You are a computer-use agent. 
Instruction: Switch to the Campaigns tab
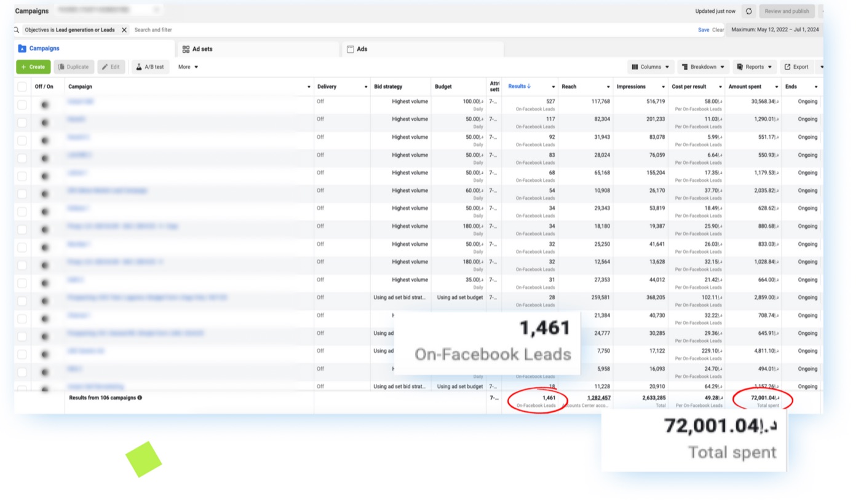[x=95, y=49]
